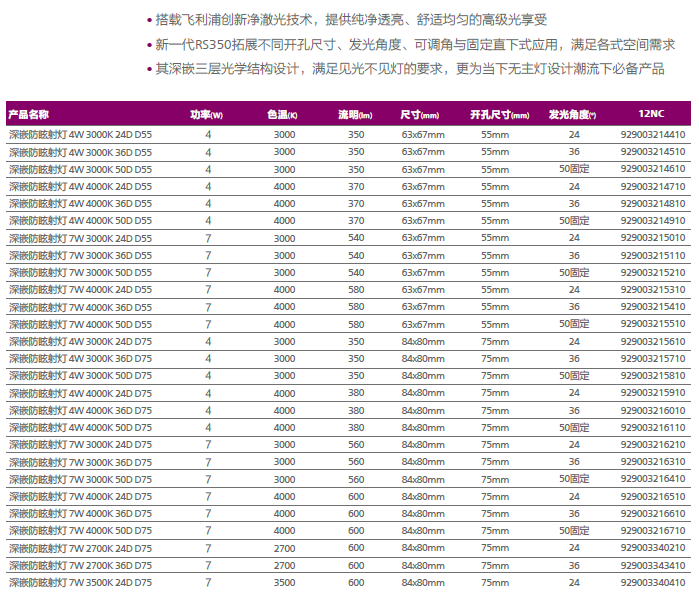Select product 深嵌防眩射灯 7W 4000K 50D D75

(x=81, y=530)
